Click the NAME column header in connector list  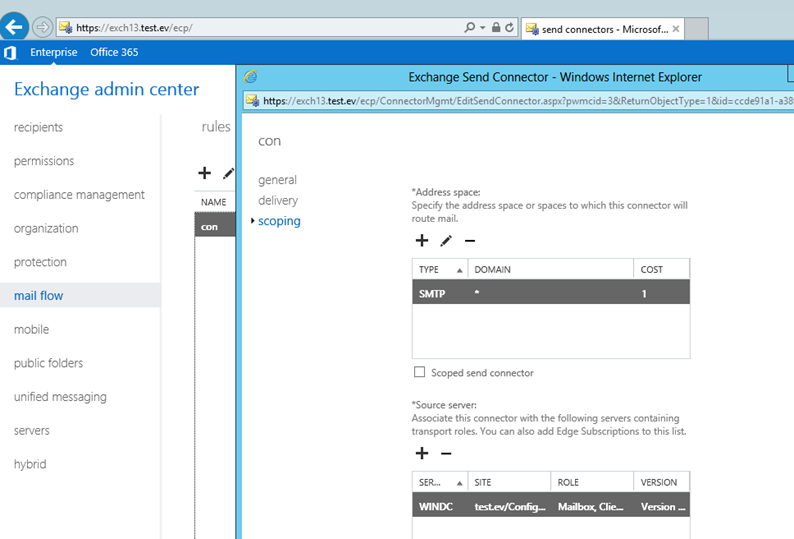pyautogui.click(x=214, y=202)
